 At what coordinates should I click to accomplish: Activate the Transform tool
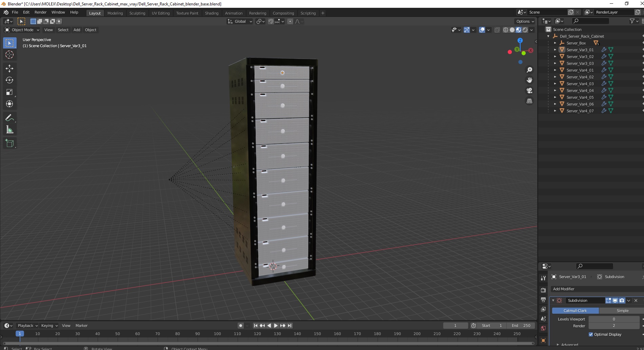click(9, 104)
